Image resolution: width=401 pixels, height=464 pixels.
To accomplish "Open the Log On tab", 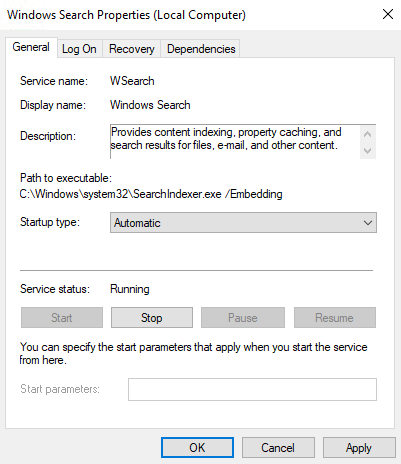I will point(79,49).
